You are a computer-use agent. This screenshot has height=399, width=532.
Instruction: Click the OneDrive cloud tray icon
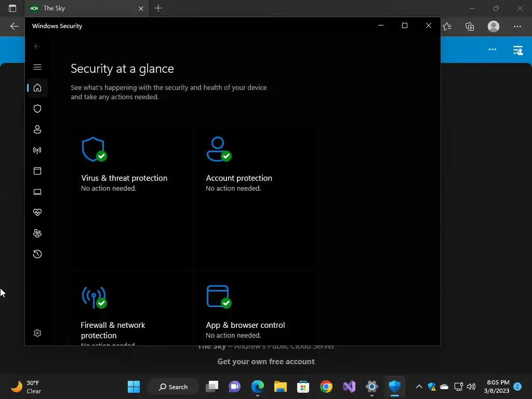pyautogui.click(x=444, y=387)
